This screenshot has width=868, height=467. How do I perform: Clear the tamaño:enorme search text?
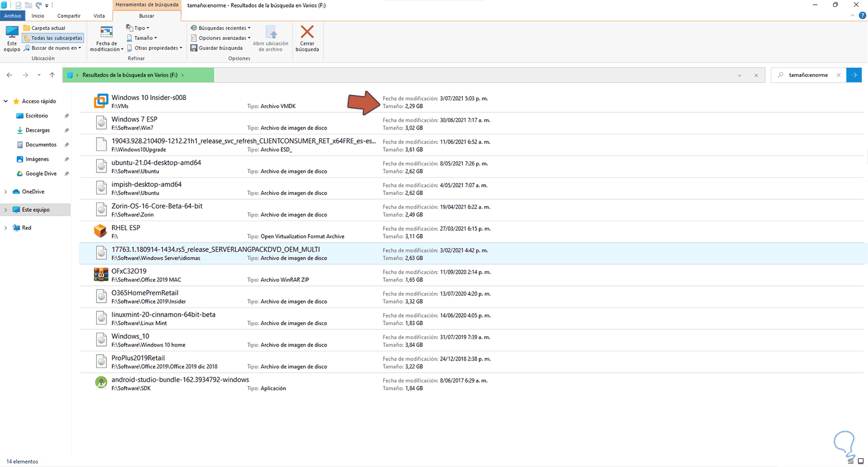pos(838,75)
